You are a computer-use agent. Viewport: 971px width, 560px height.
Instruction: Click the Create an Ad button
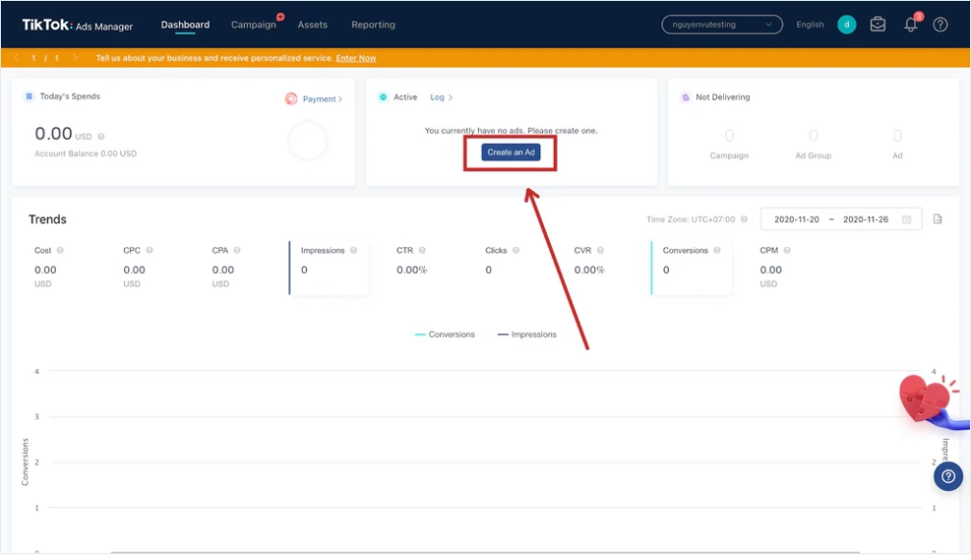pyautogui.click(x=510, y=153)
